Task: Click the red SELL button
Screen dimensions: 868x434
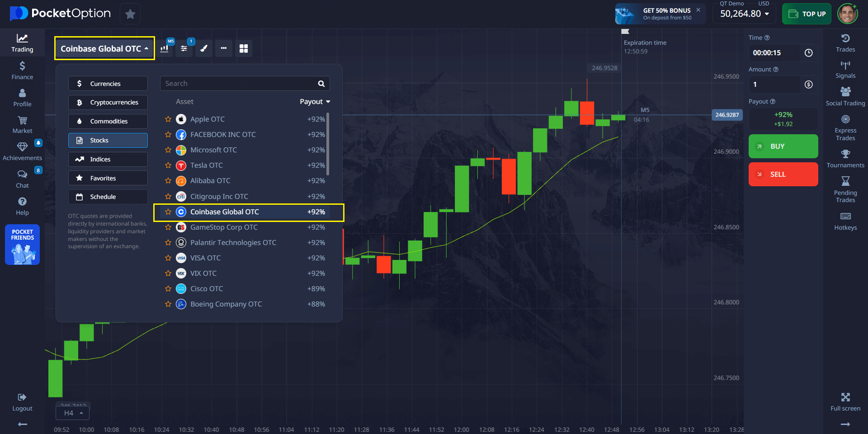Action: tap(783, 174)
